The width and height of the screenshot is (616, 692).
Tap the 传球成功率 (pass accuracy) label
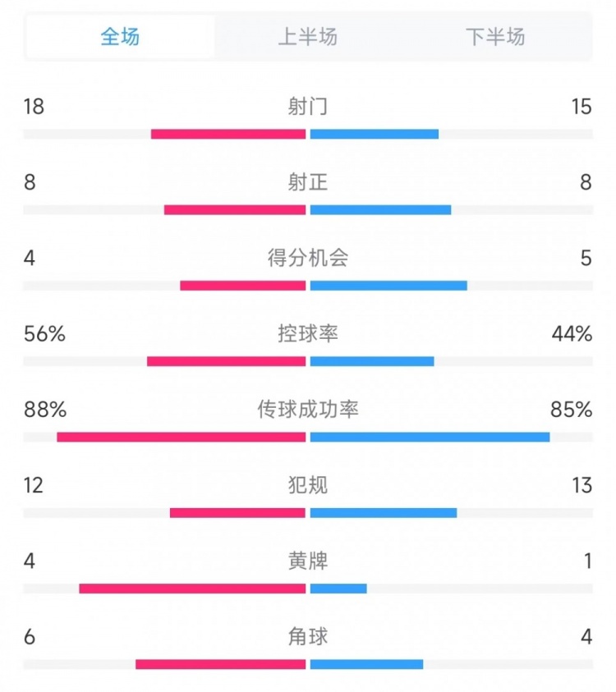coord(308,410)
